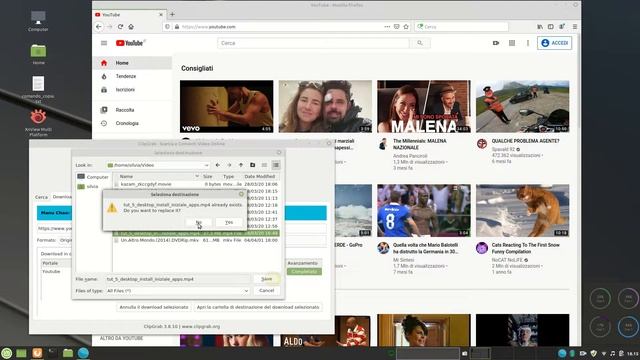
Task: Click the YouTube logo
Action: [x=130, y=43]
